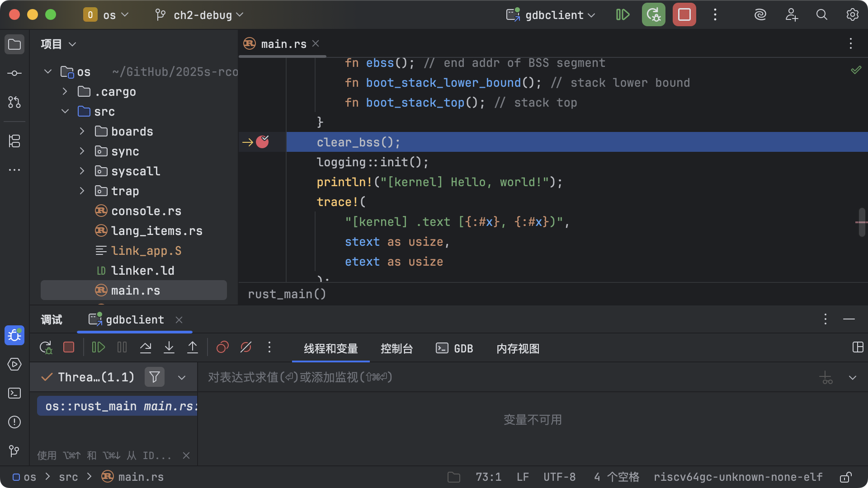Click the Step Out debug icon

[x=193, y=347]
